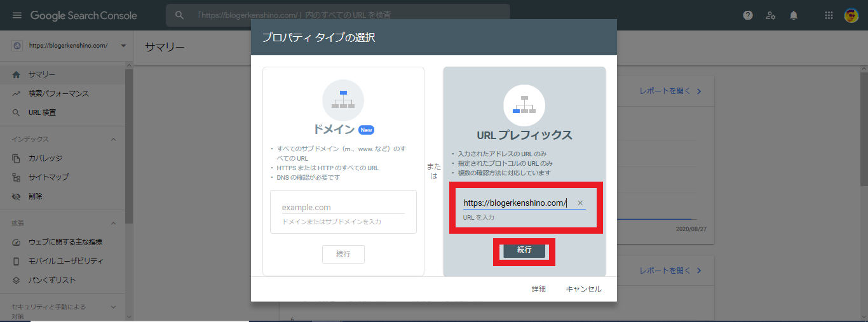868x322 pixels.
Task: Open 削除 in the sidebar
Action: (62, 196)
